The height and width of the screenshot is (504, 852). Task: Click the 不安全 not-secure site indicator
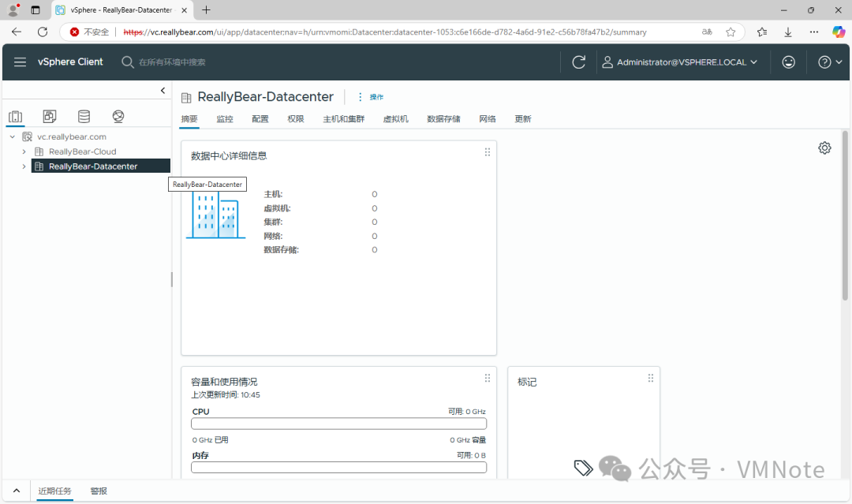pos(90,32)
